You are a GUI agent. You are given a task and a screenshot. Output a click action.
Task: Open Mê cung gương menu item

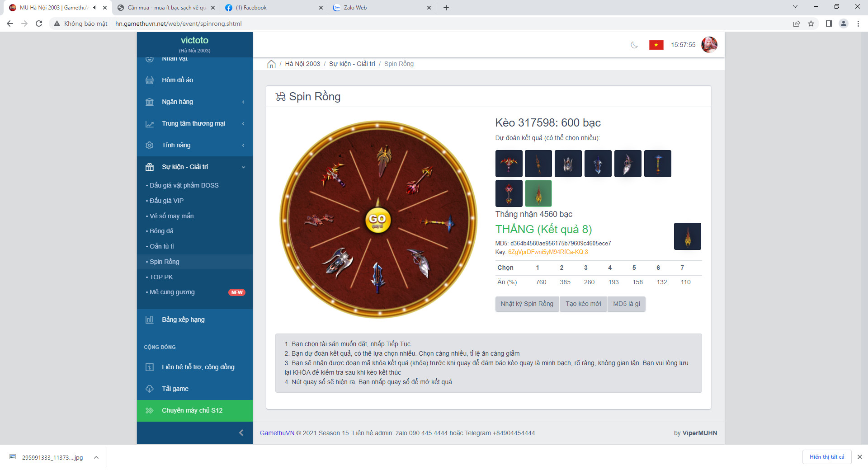(x=172, y=292)
